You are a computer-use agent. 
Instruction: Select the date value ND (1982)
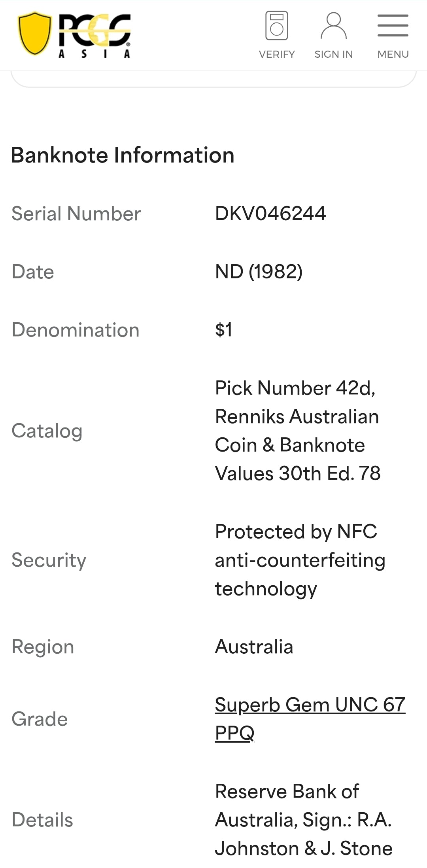tap(259, 272)
